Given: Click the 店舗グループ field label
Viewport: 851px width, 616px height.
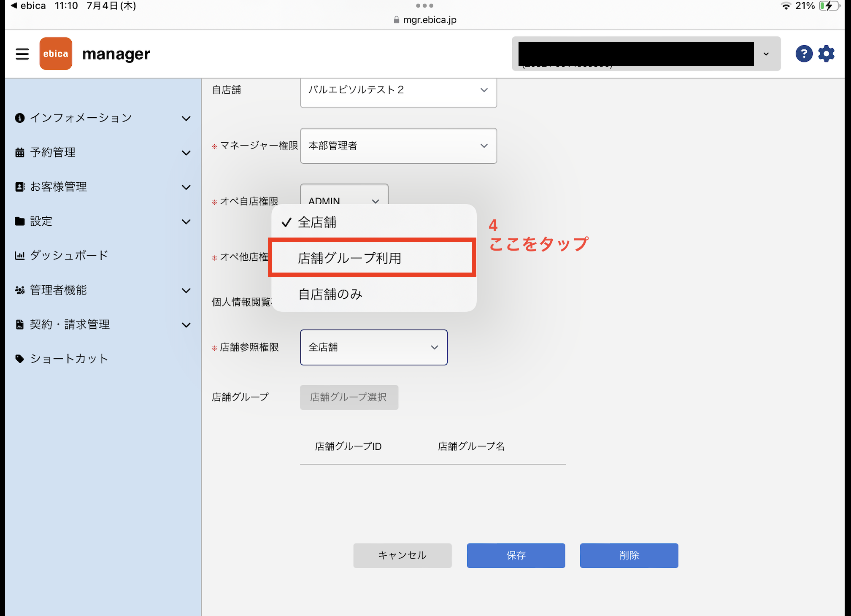Looking at the screenshot, I should pyautogui.click(x=240, y=397).
